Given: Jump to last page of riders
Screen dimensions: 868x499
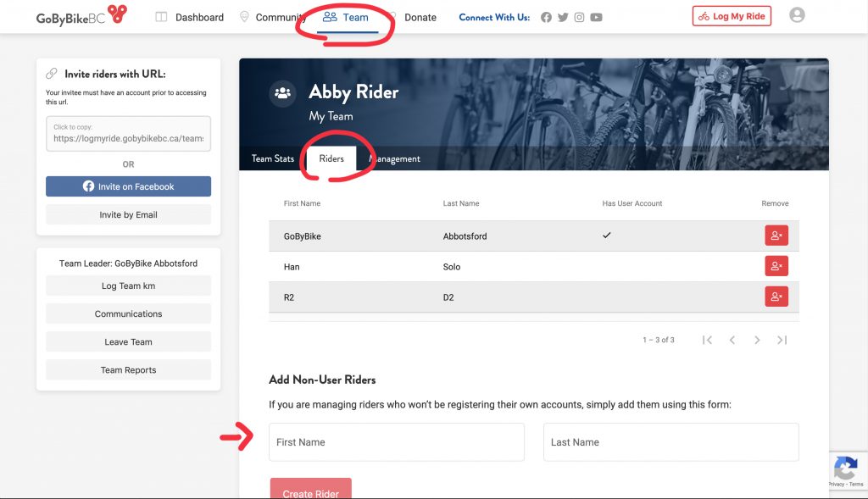Looking at the screenshot, I should (x=782, y=340).
